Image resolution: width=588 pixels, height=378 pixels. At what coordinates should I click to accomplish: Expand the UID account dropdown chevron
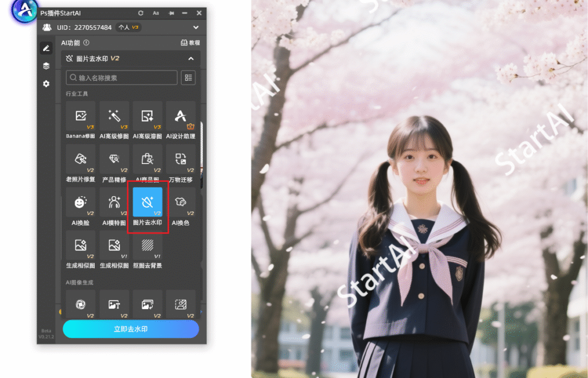[196, 28]
